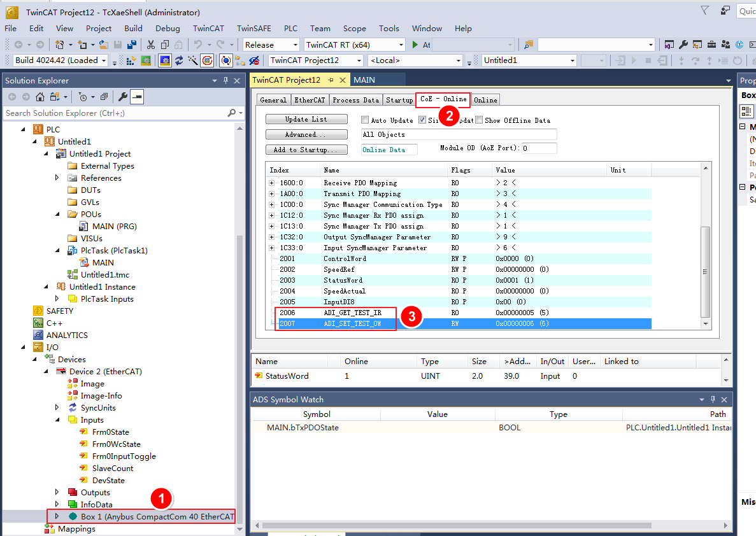756x536 pixels.
Task: Click the Properties wrench in Solution Explorer
Action: (123, 97)
